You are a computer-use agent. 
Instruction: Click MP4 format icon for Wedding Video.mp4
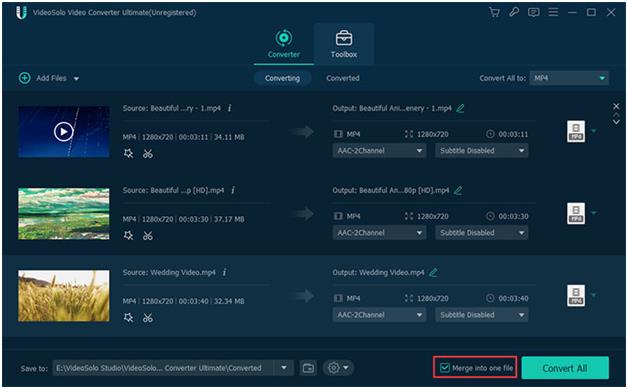[x=576, y=296]
